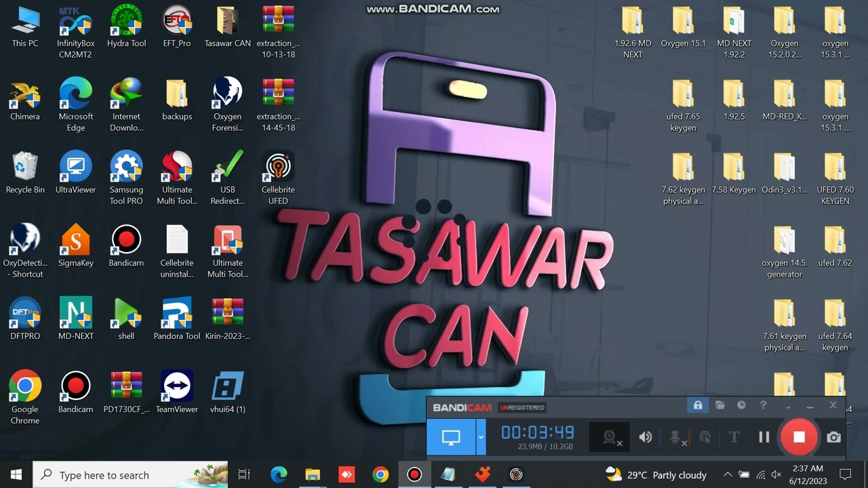The image size is (868, 488).
Task: Select the Odin3_v3.1 file
Action: click(785, 174)
